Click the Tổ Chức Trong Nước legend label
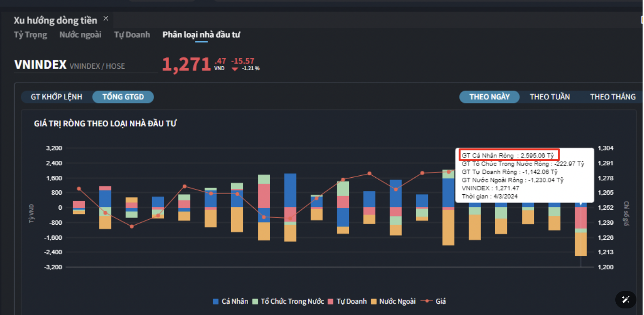This screenshot has width=644, height=315. coord(292,301)
